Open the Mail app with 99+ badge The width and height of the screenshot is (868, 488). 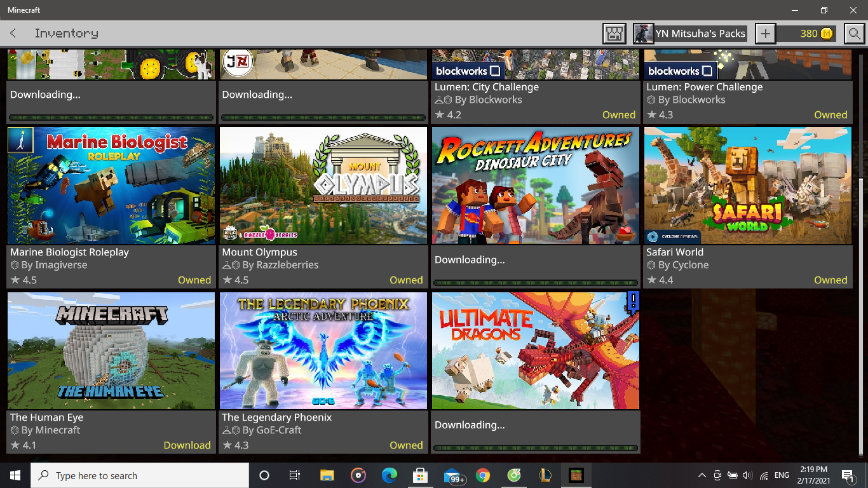[454, 476]
